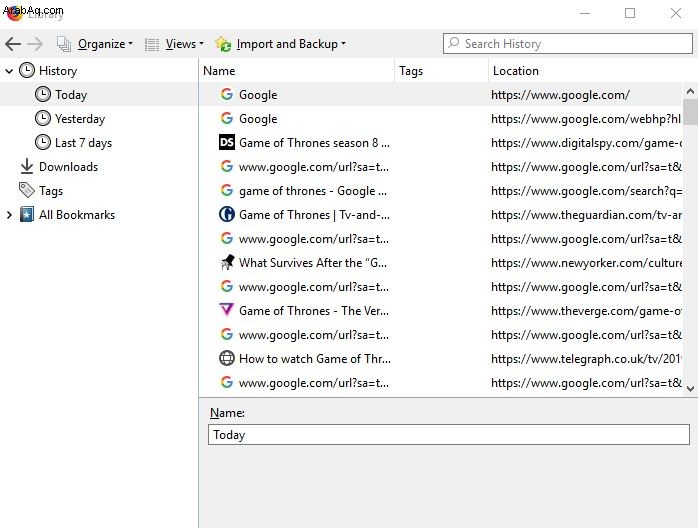Click the Digital Spy DS favicon

227,142
